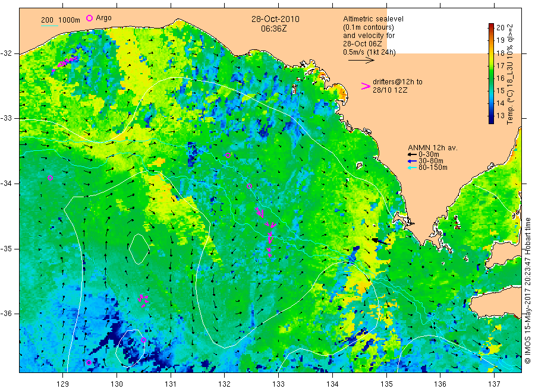
Task: Click the date label '28-Oct-2010'
Action: coord(275,19)
